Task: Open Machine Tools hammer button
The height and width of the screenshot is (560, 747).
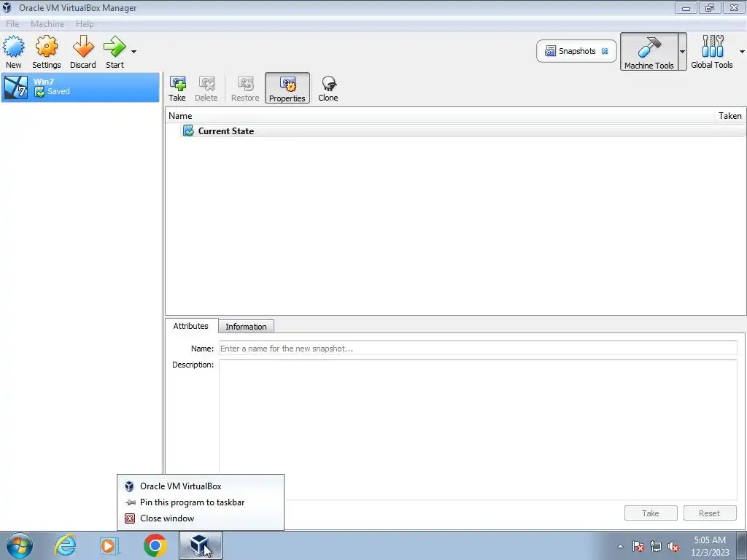Action: tap(649, 52)
